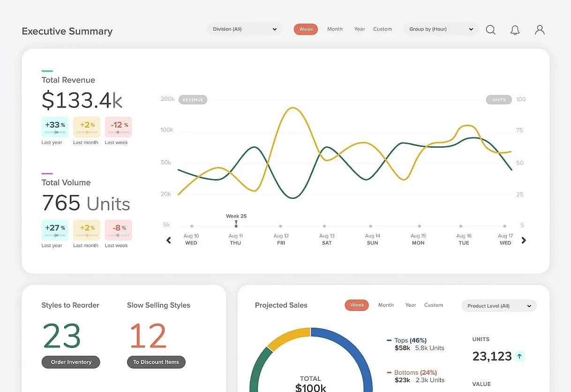Click the number 12 slow selling styles
The width and height of the screenshot is (571, 392).
pyautogui.click(x=148, y=336)
